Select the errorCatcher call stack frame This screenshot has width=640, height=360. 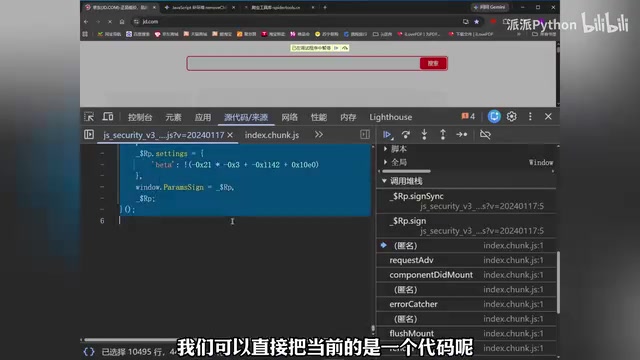(466, 304)
